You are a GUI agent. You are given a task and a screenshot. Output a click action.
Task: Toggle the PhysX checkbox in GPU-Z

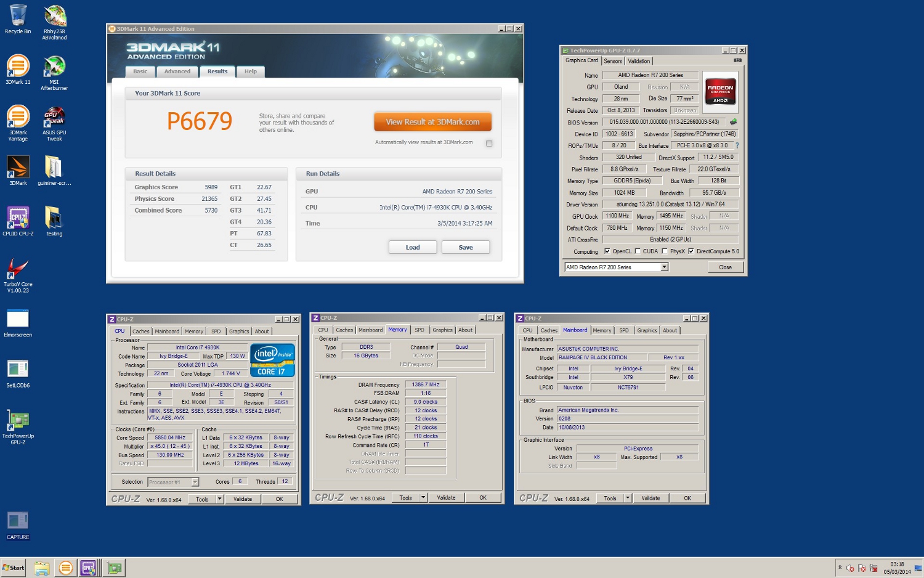click(x=665, y=251)
